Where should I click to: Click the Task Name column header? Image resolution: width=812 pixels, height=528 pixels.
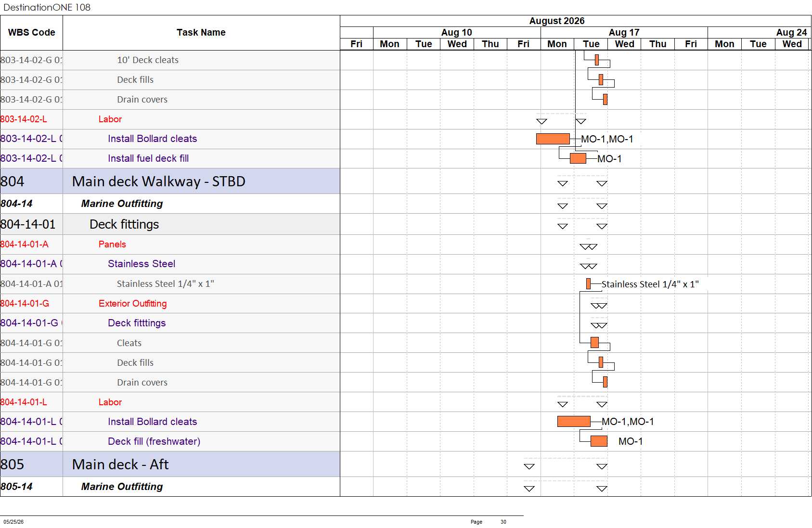coord(201,33)
